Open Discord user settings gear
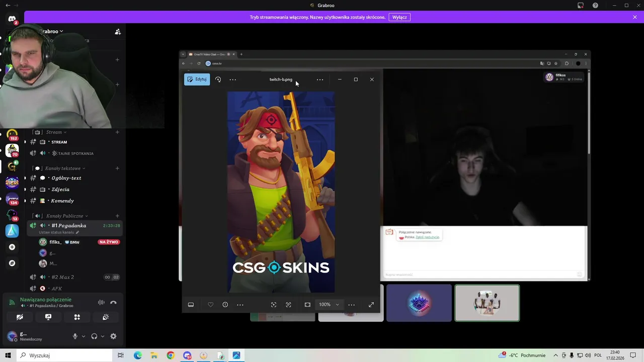 (113, 336)
